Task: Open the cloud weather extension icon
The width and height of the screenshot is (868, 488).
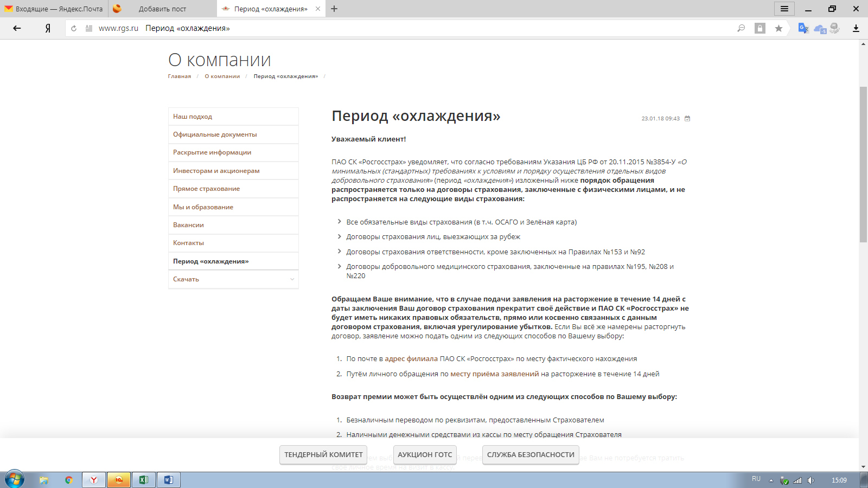Action: (820, 28)
